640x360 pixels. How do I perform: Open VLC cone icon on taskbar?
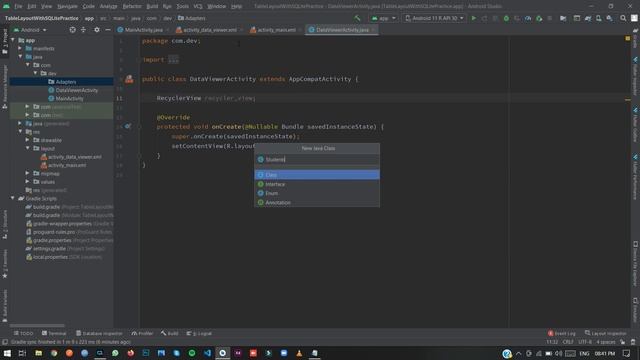(x=299, y=353)
